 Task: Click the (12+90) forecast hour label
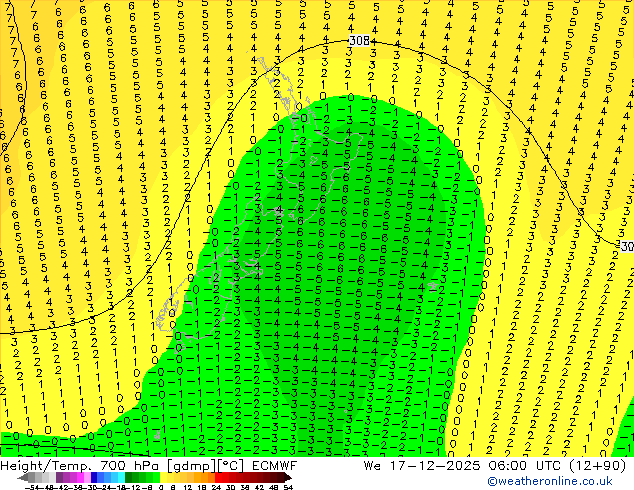click(597, 466)
